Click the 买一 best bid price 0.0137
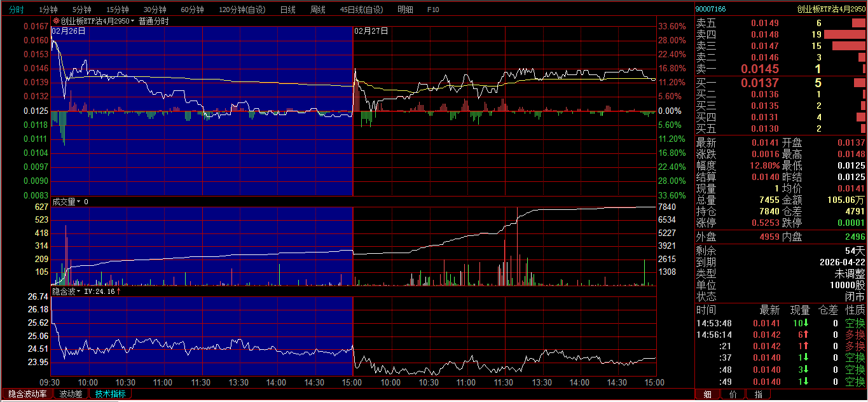 coord(759,83)
